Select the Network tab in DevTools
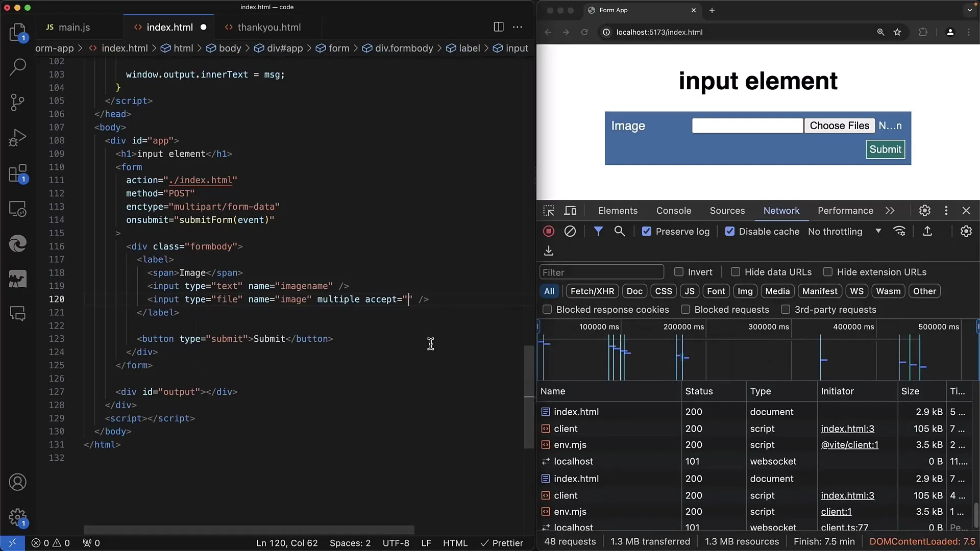The width and height of the screenshot is (980, 551). tap(781, 211)
